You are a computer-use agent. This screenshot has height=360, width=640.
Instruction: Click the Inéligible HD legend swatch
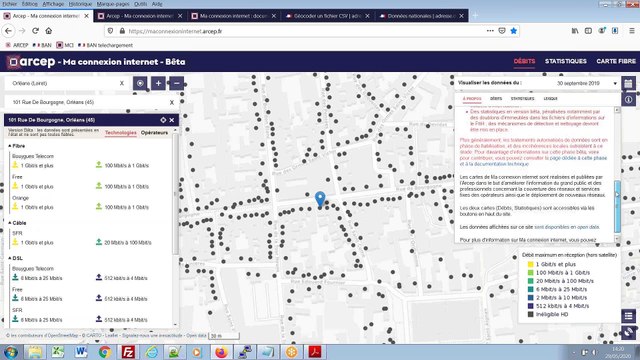tap(531, 314)
